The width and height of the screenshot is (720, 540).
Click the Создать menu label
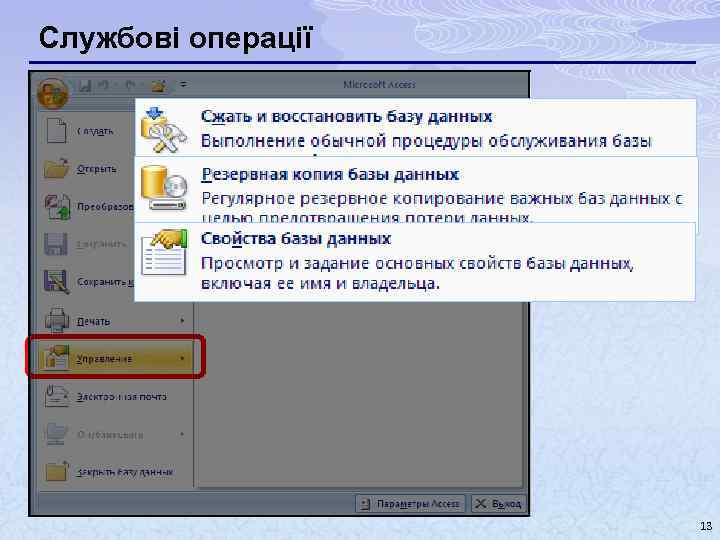[95, 131]
